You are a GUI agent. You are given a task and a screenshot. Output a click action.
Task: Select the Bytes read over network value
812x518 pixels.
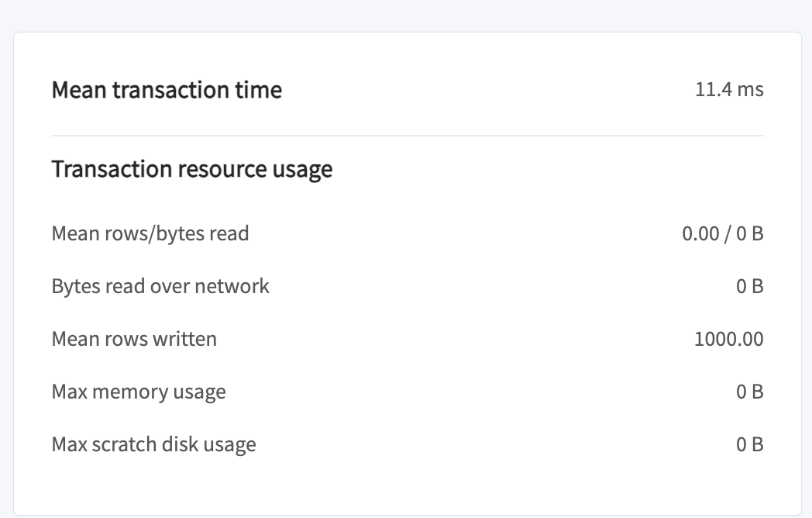click(x=750, y=286)
